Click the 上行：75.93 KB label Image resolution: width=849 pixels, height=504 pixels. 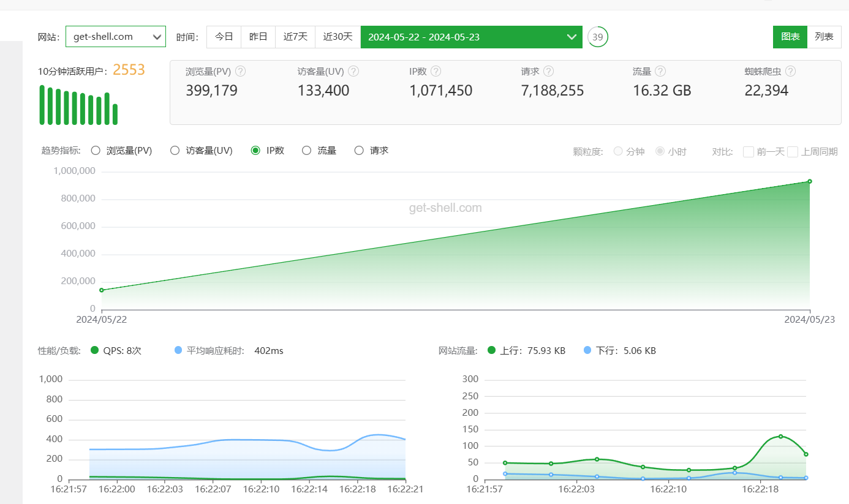point(533,351)
